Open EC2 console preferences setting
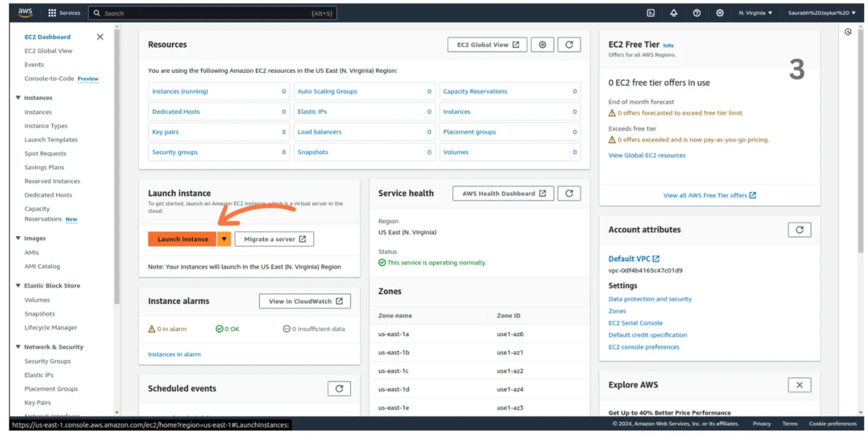Screen dimensions: 868x438 644,347
